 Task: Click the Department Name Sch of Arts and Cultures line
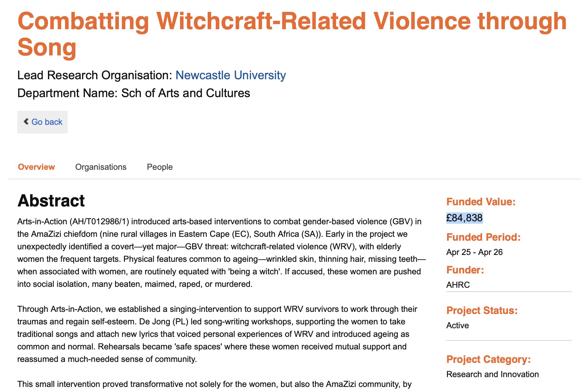coord(134,93)
